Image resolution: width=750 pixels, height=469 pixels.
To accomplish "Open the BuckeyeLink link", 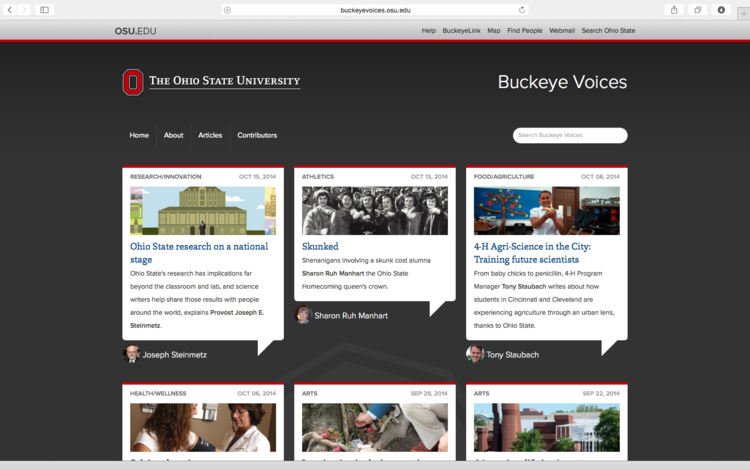I will click(461, 31).
